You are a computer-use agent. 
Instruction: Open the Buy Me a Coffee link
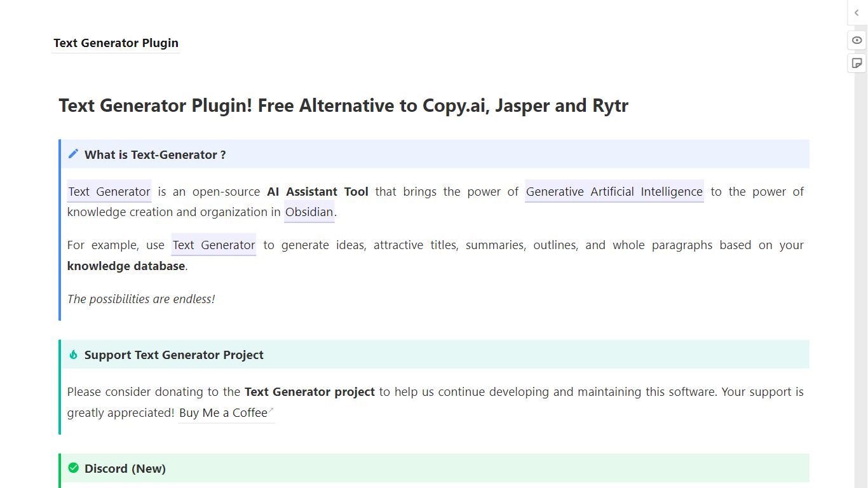click(x=223, y=413)
